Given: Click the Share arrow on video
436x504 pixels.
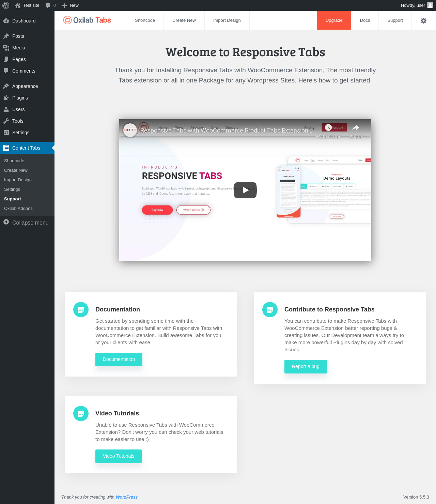Looking at the screenshot, I should point(356,127).
